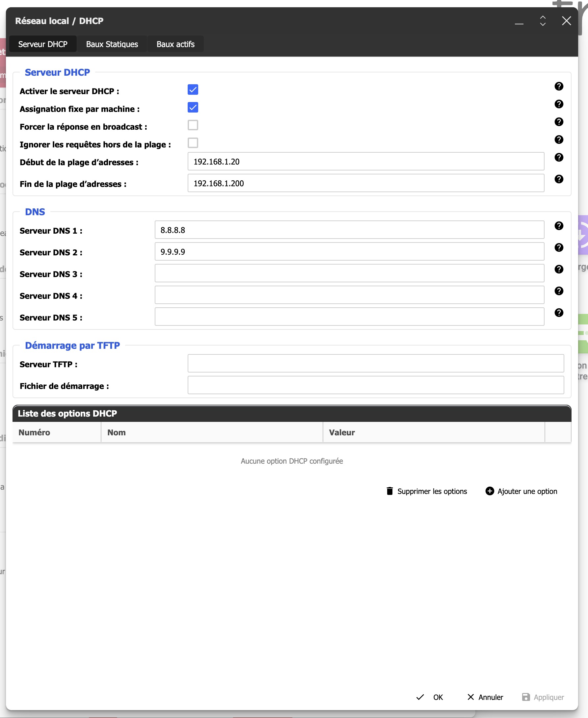Image resolution: width=588 pixels, height=718 pixels.
Task: Confirm settings with the OK button
Action: (430, 697)
